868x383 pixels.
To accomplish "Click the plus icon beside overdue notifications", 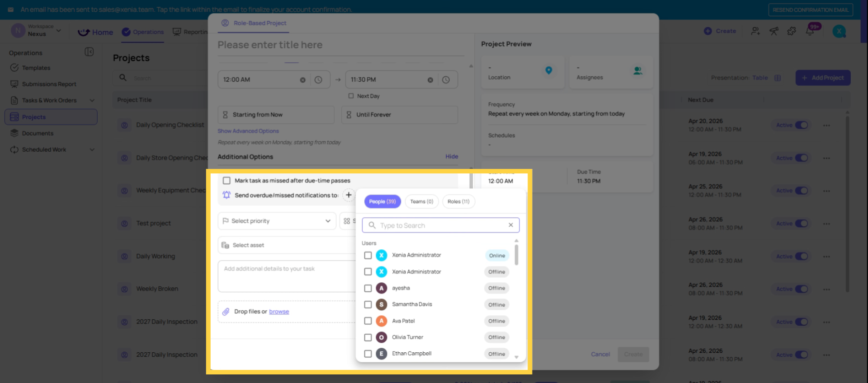I will pyautogui.click(x=349, y=195).
